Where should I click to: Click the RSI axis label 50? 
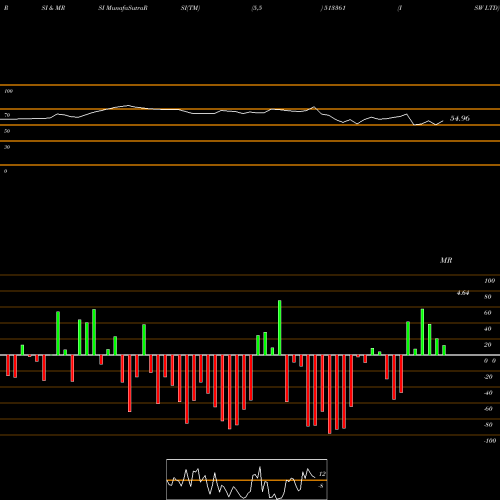7,131
